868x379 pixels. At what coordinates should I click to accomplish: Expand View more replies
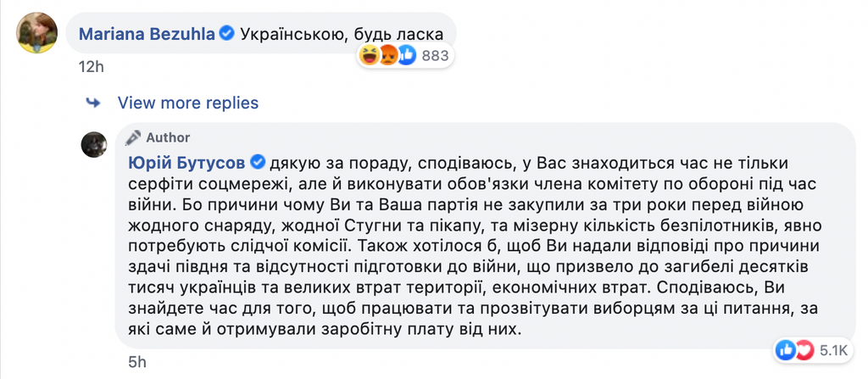[187, 103]
